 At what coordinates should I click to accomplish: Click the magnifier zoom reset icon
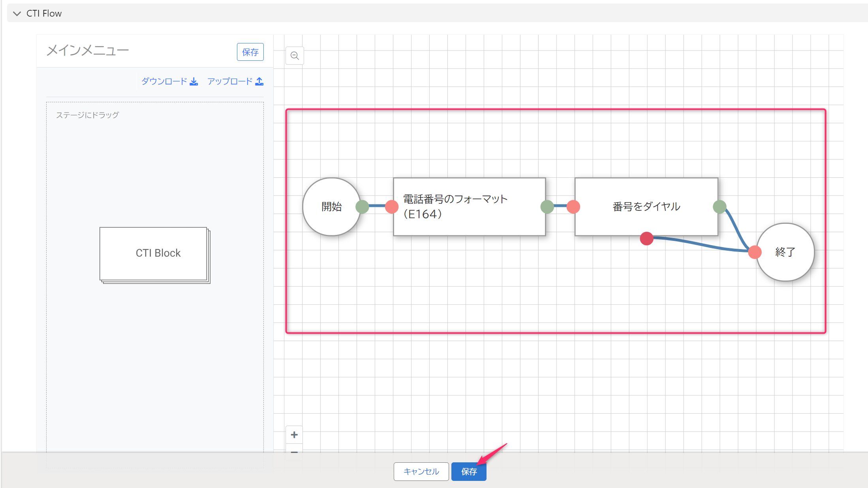[x=295, y=56]
